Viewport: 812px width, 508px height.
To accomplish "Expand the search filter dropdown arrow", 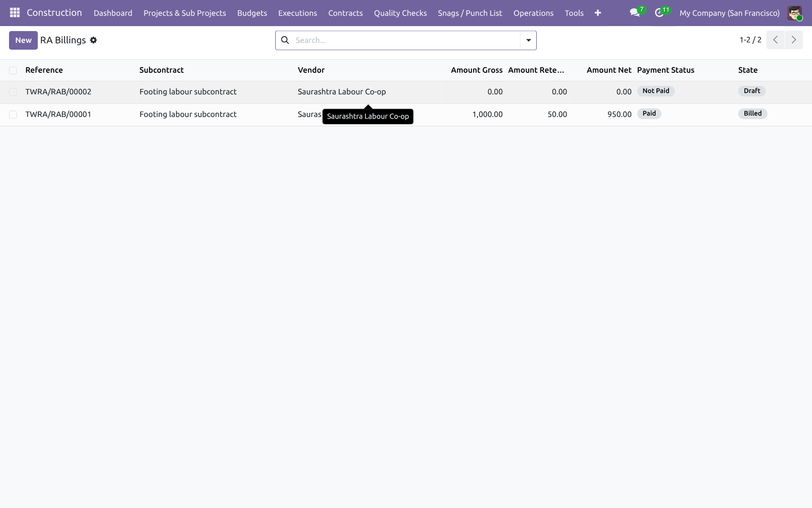I will [x=528, y=40].
